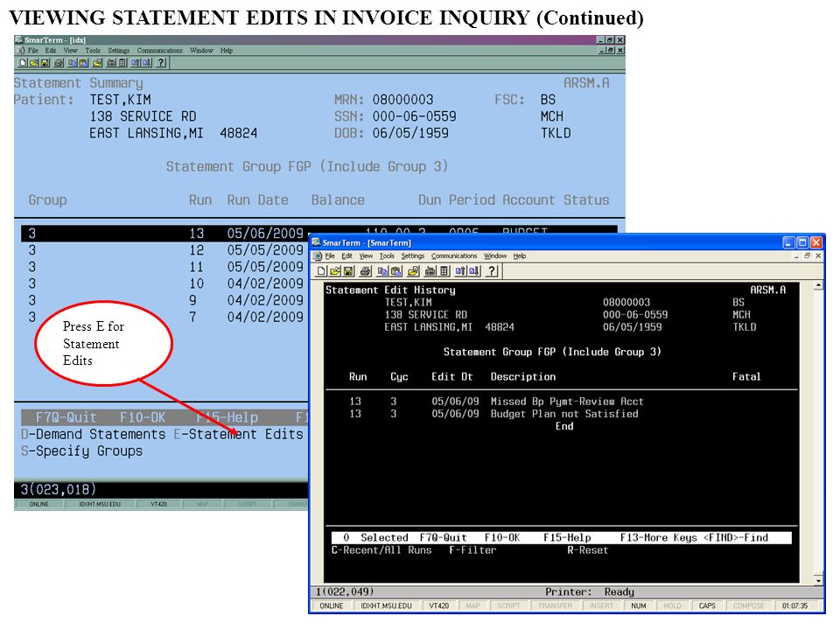Image resolution: width=840 pixels, height=630 pixels.
Task: Click NUM indicator in front status bar
Action: [x=638, y=605]
